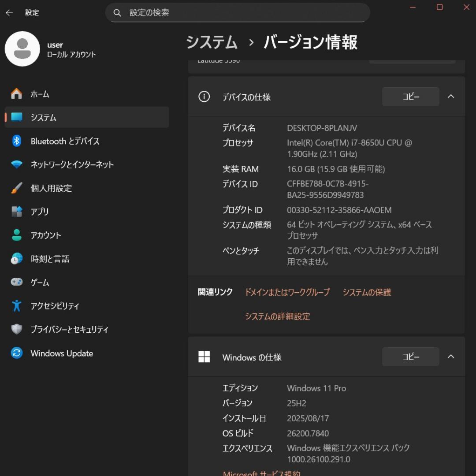This screenshot has height=476, width=476.
Task: Click the info icon beside デバイスの仕様
Action: pyautogui.click(x=204, y=97)
